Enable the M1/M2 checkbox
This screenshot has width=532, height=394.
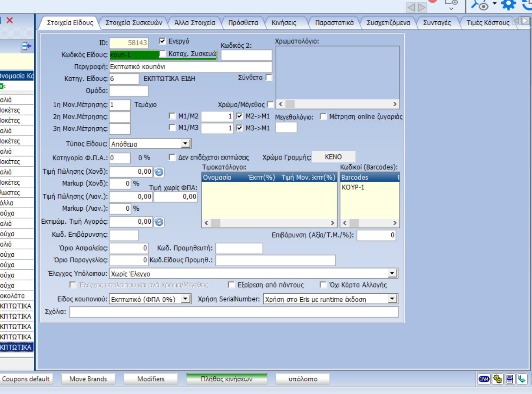click(172, 116)
